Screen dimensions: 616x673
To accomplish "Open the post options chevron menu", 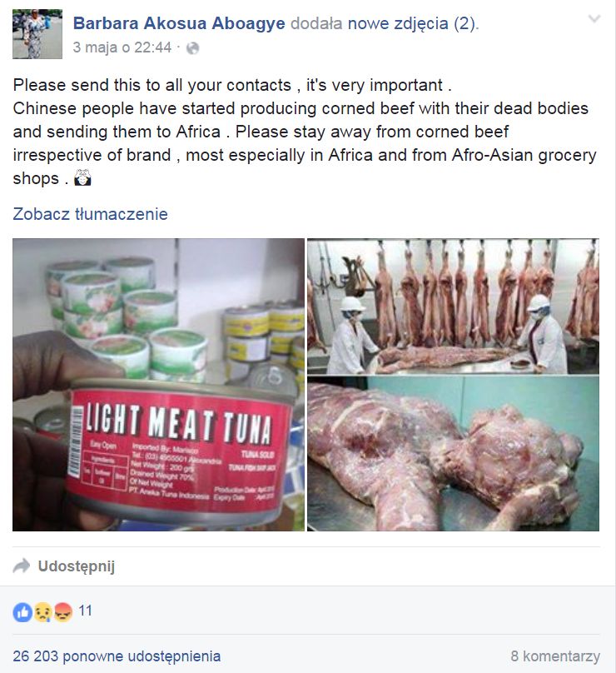I will click(x=594, y=19).
